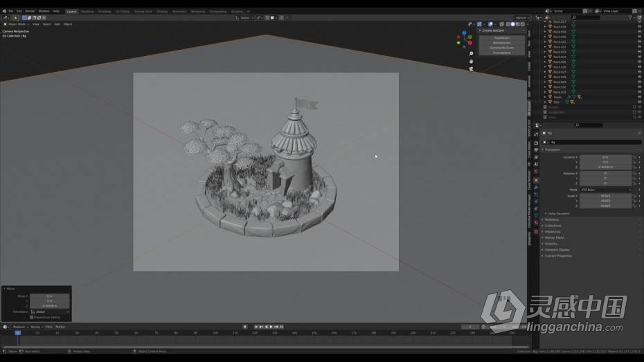Viewport: 644px width, 362px height.
Task: Open the viewport Options dropdown
Action: pos(522,17)
